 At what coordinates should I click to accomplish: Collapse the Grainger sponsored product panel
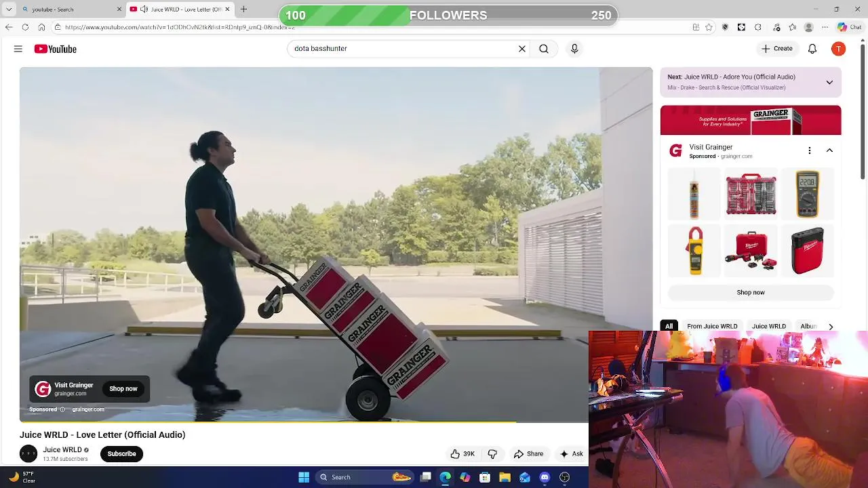(x=829, y=150)
